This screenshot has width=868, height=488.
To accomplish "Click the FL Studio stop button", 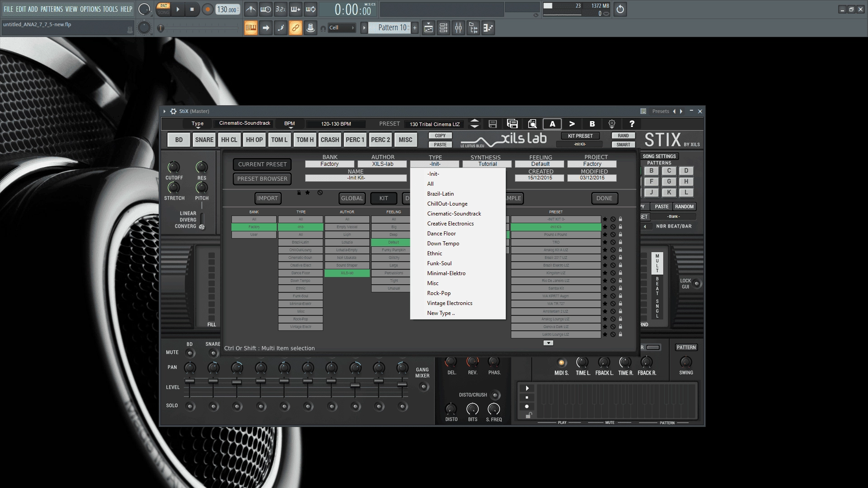I will [192, 9].
